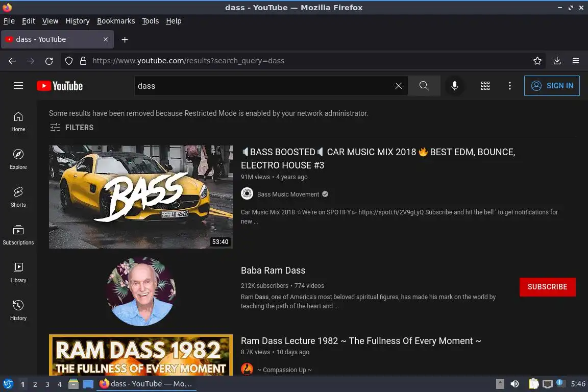View site security padlock info
Screen dimensions: 588x392
[83, 61]
